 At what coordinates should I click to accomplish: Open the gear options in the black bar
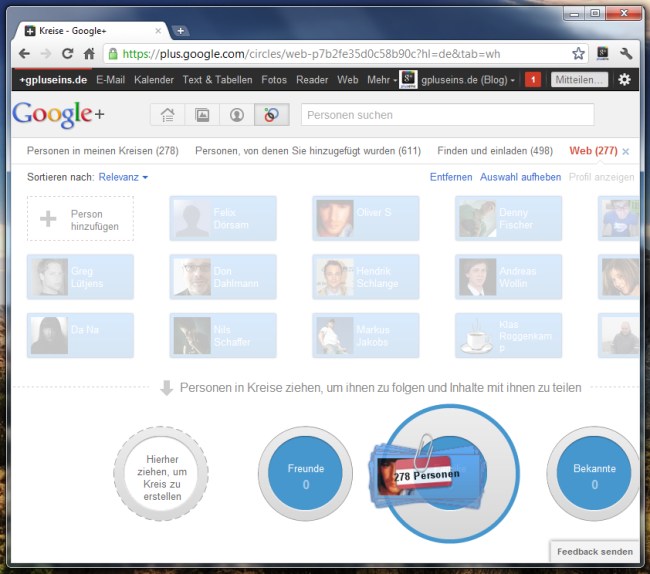(624, 80)
